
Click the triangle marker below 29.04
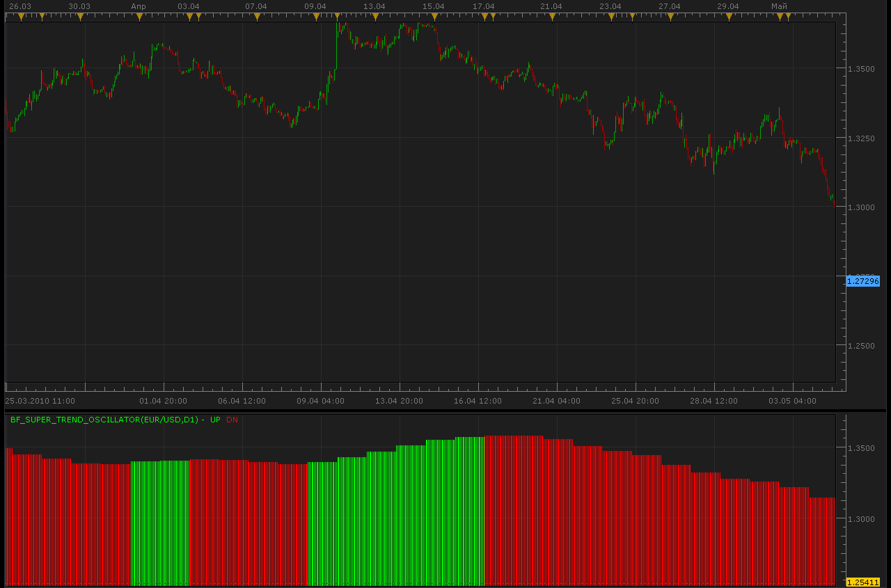[x=729, y=17]
